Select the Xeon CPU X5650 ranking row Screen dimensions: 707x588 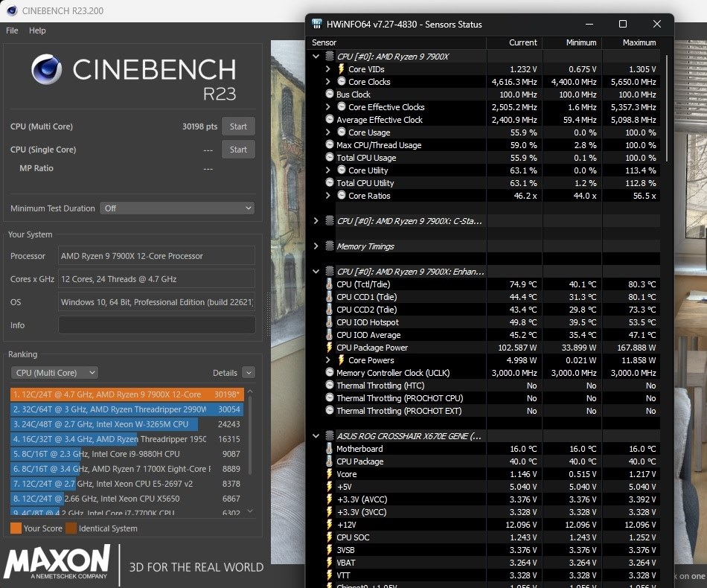127,498
